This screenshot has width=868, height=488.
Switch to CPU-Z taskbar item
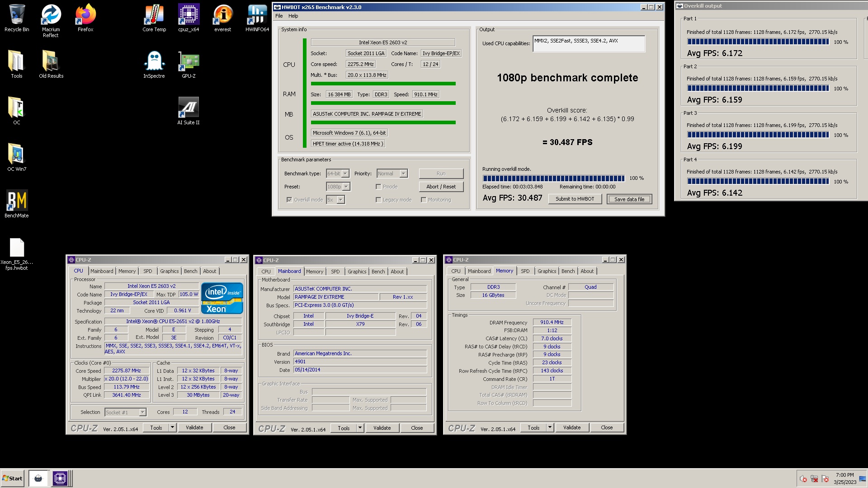[x=60, y=479]
